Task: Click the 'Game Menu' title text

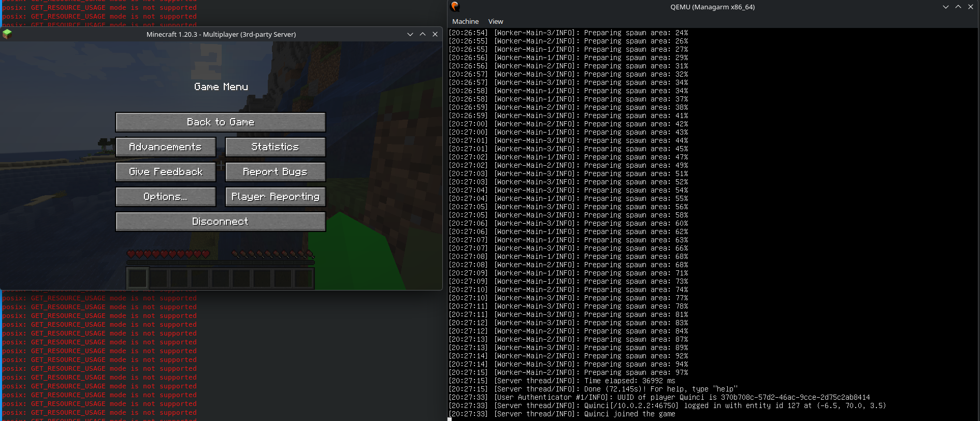Action: point(221,87)
